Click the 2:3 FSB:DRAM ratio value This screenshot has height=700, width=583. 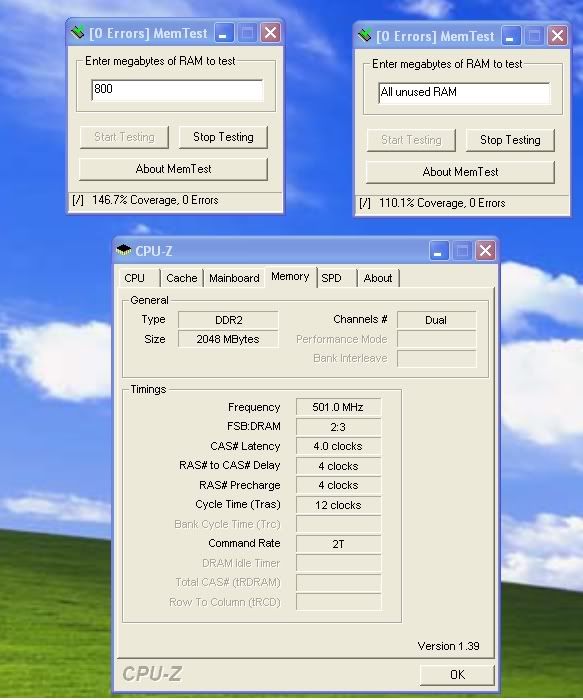point(338,427)
